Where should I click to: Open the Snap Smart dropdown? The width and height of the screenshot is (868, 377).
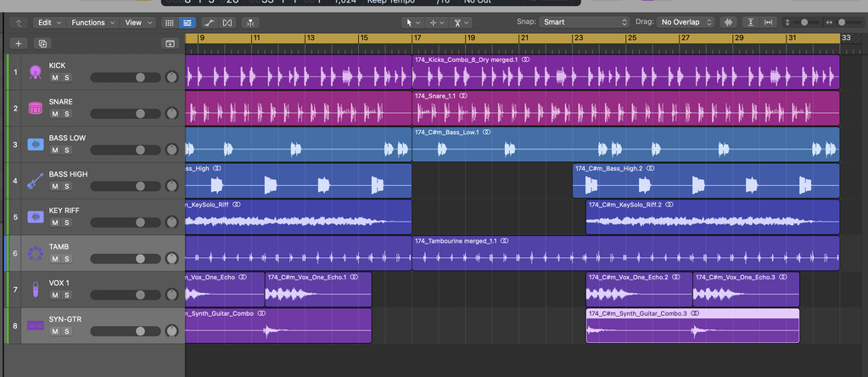[x=585, y=22]
